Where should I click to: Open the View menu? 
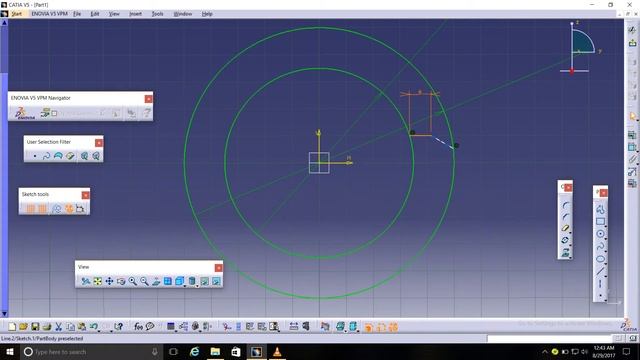(114, 14)
